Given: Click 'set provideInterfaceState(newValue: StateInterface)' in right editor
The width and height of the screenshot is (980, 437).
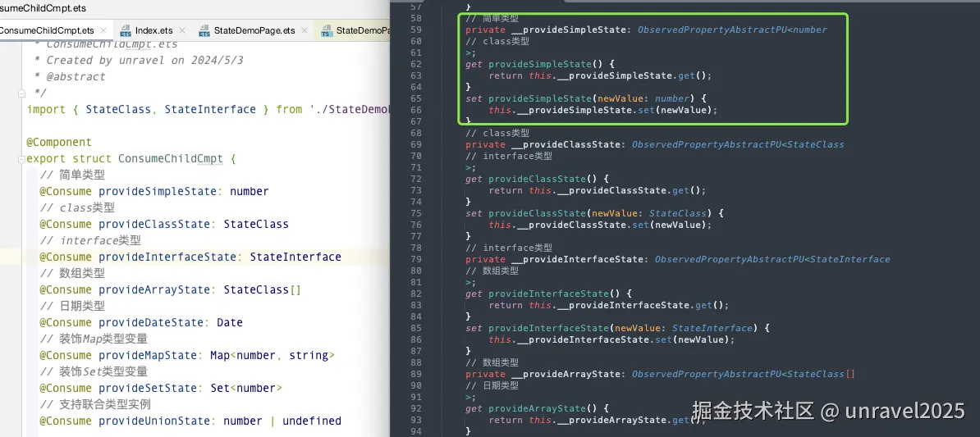Looking at the screenshot, I should tap(617, 329).
